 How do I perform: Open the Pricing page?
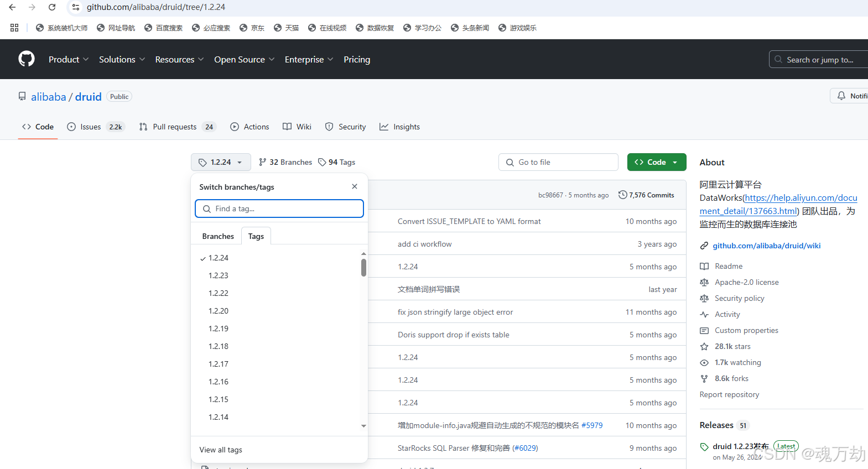point(357,59)
